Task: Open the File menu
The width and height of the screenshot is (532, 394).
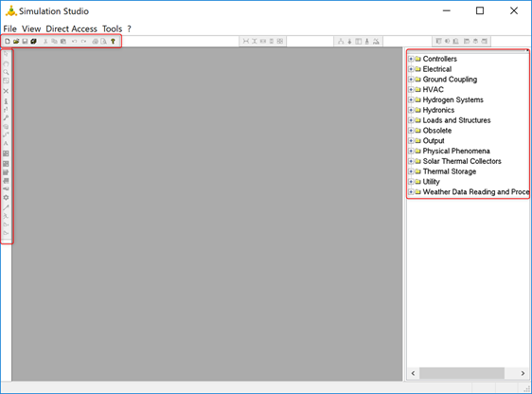Action: click(9, 28)
